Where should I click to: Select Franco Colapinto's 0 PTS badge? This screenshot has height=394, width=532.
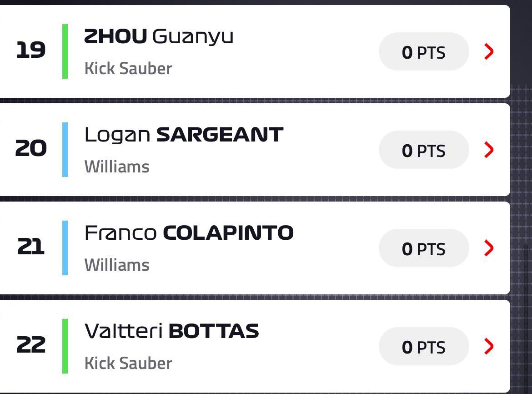tap(424, 248)
